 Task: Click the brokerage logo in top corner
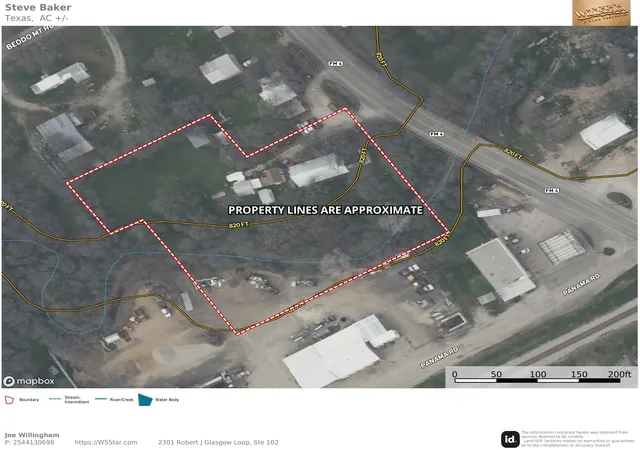pyautogui.click(x=601, y=13)
